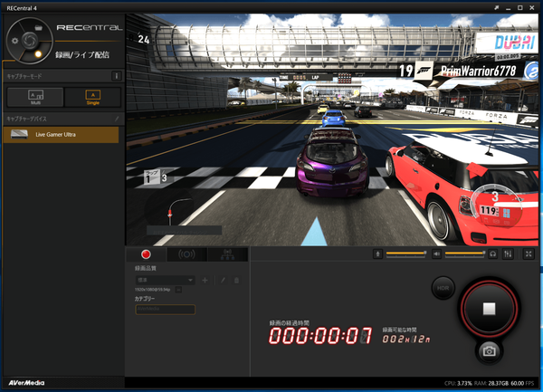543x392 pixels.
Task: Switch to Multi capture mode
Action: pos(35,97)
